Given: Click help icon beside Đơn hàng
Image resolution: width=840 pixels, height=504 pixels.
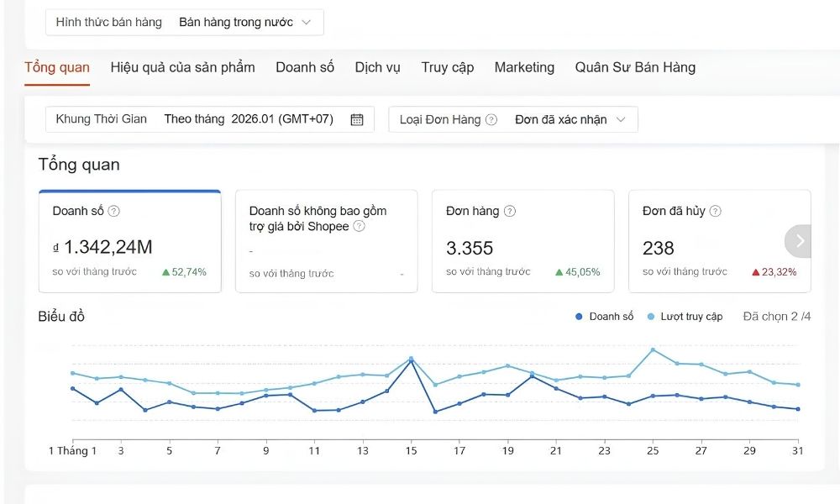Looking at the screenshot, I should pyautogui.click(x=510, y=212).
